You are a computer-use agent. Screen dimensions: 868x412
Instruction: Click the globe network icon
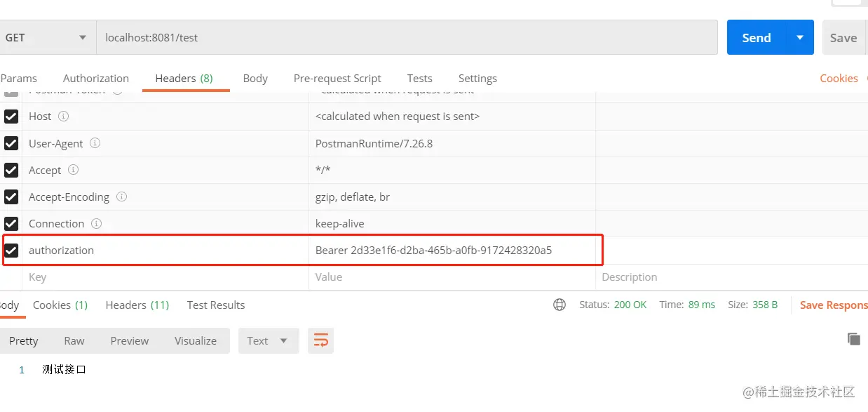pos(560,305)
